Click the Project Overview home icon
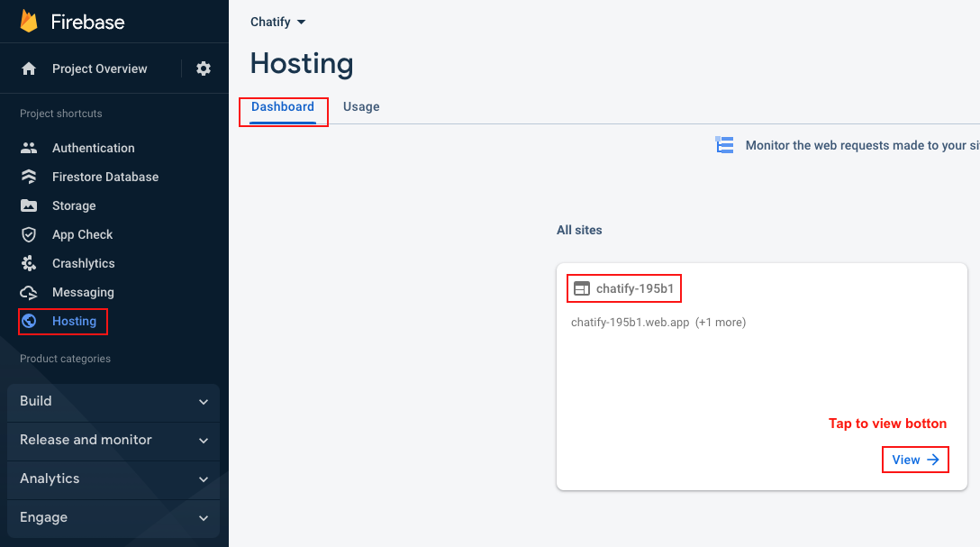 [29, 68]
